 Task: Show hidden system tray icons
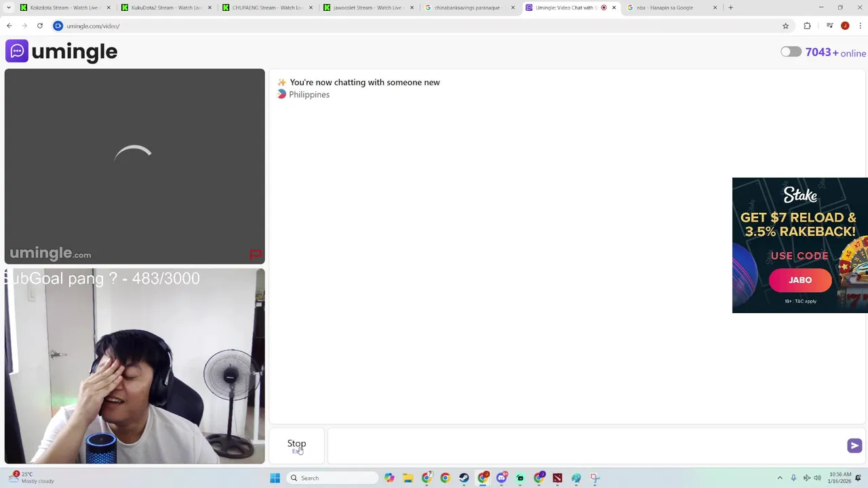pos(780,478)
